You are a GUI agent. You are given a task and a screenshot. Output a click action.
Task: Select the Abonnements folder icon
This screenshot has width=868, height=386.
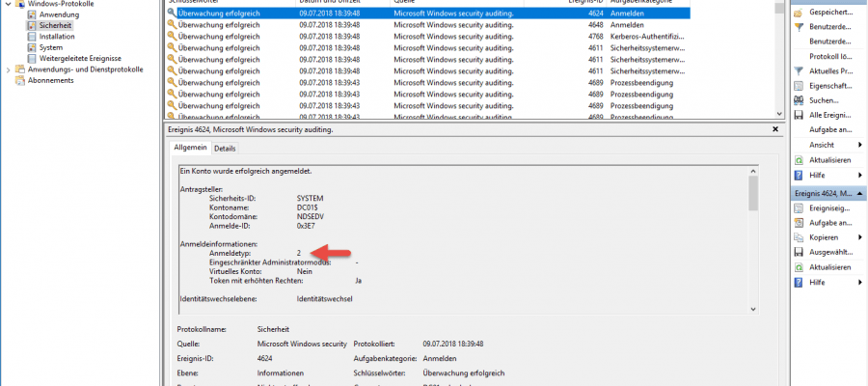tap(22, 80)
